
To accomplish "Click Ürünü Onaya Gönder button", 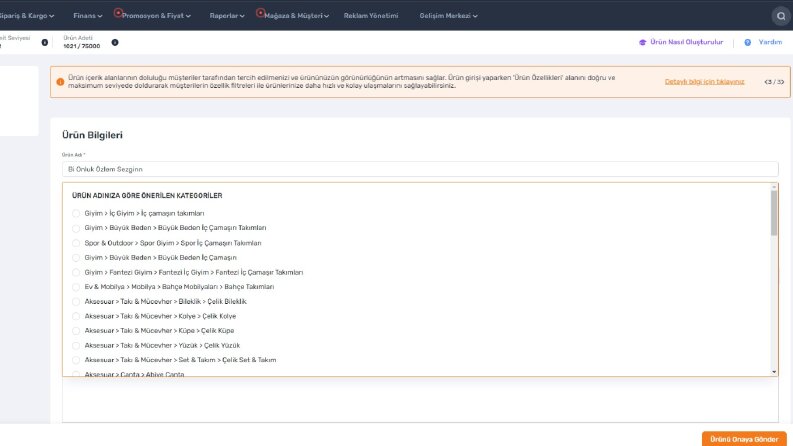I will tap(744, 439).
